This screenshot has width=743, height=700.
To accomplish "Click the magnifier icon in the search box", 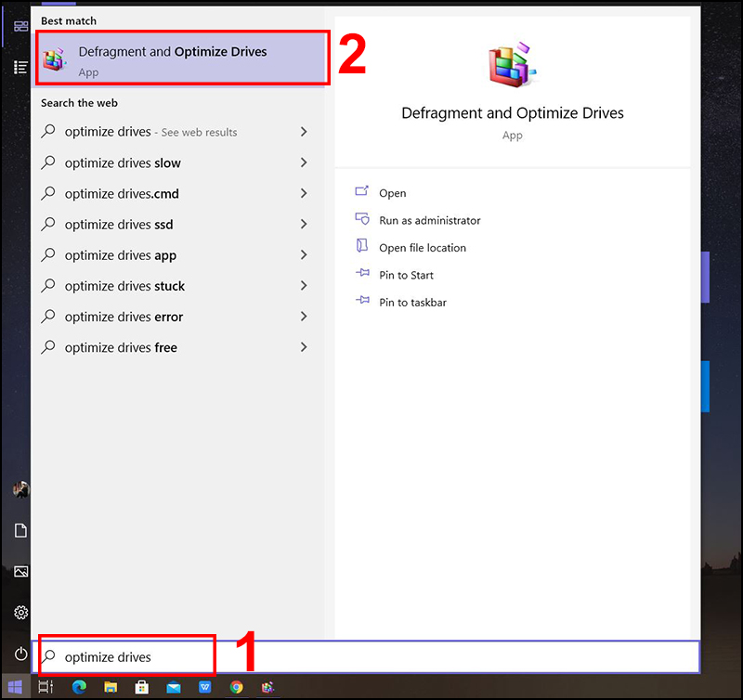I will [48, 656].
